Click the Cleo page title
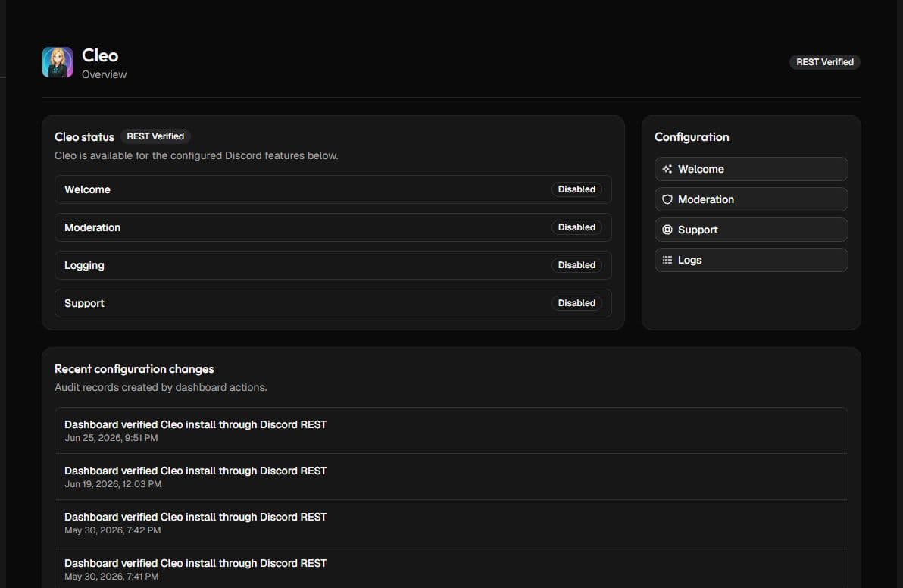Image resolution: width=903 pixels, height=588 pixels. 100,55
